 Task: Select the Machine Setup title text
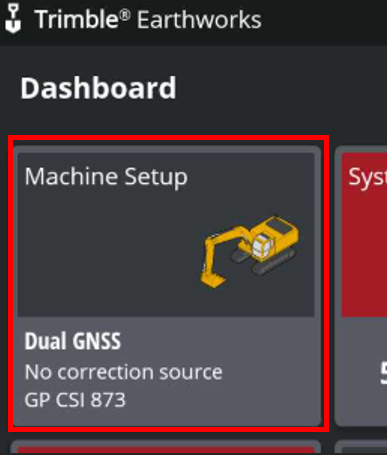106,176
